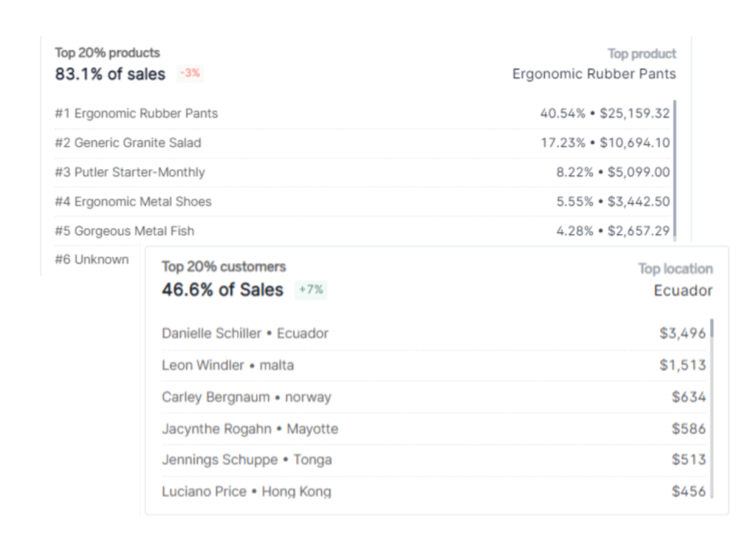Click the Top 20% customers heading
Image resolution: width=756 pixels, height=545 pixels.
click(224, 267)
